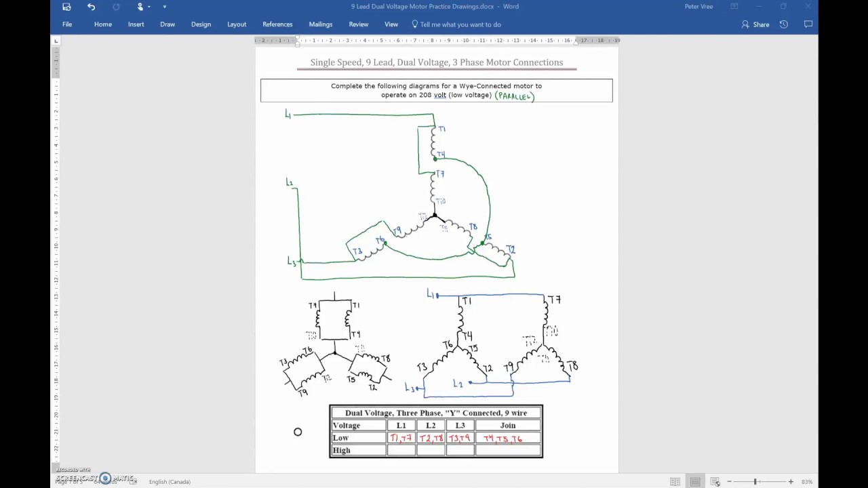Toggle Touch/Mouse mode icon
This screenshot has height=488, width=868.
[140, 7]
